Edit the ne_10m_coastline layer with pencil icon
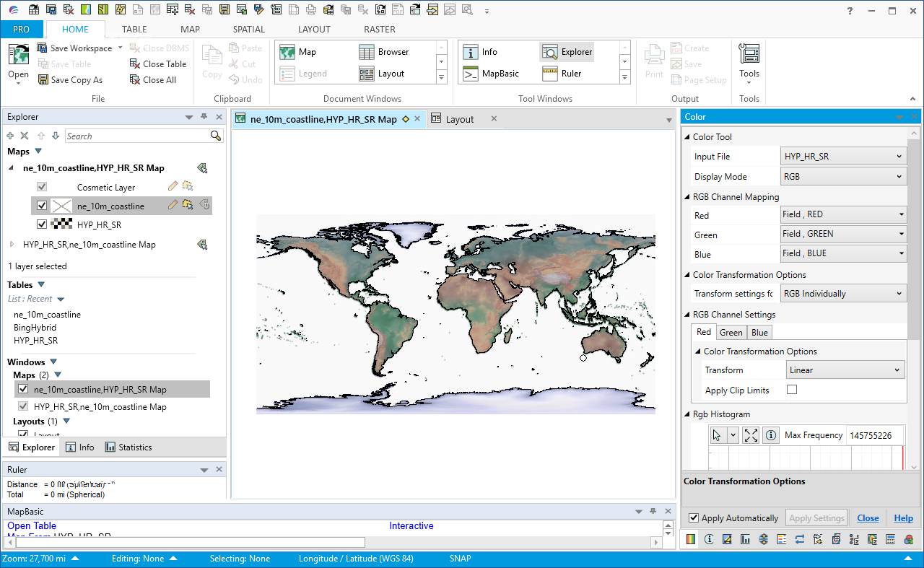 point(172,205)
